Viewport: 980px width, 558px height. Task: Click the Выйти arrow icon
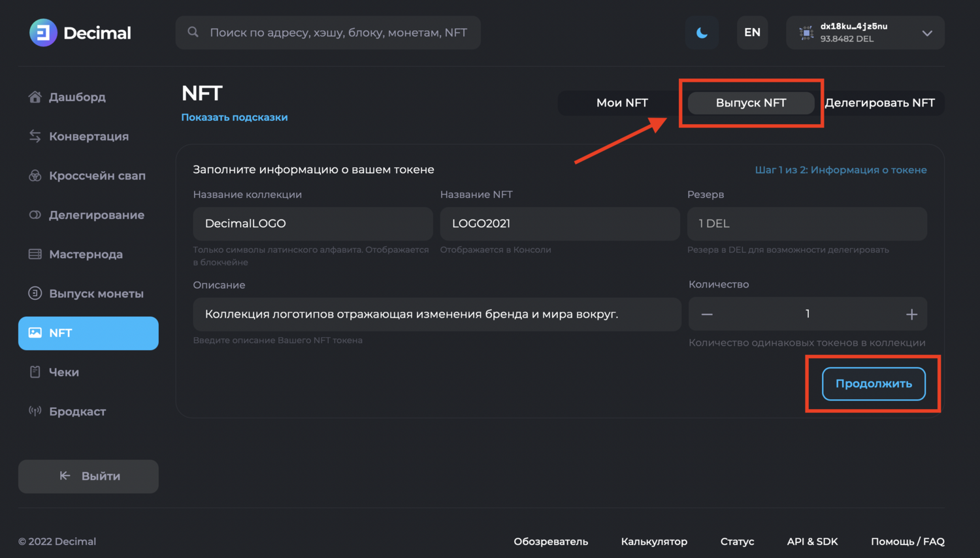coord(65,476)
